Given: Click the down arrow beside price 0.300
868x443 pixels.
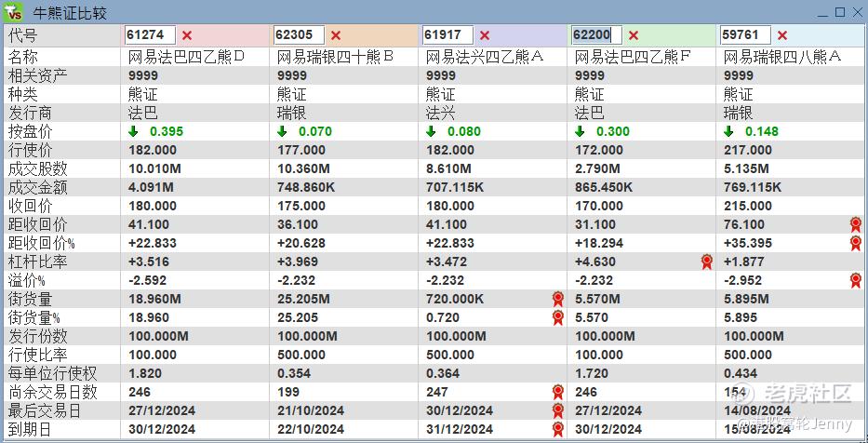Looking at the screenshot, I should click(x=580, y=131).
